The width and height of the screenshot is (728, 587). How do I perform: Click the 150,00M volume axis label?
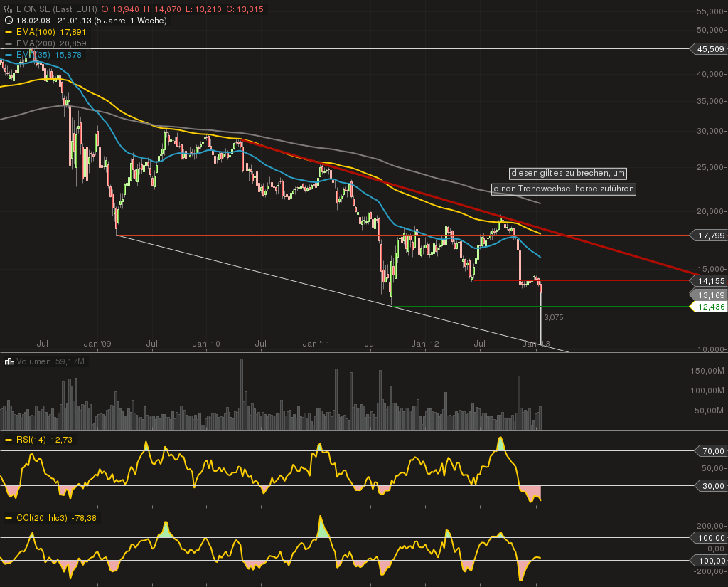[707, 371]
